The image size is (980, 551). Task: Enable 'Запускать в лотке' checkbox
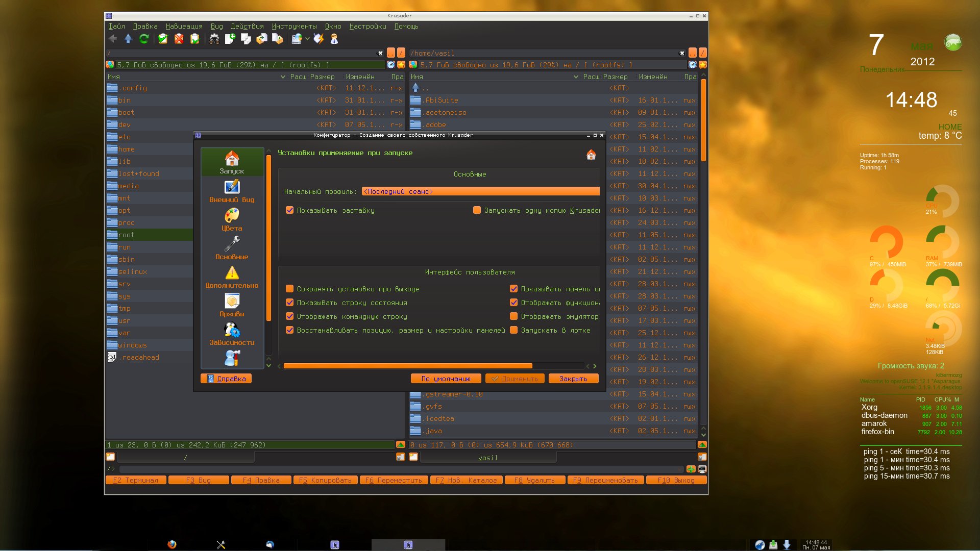(x=514, y=330)
